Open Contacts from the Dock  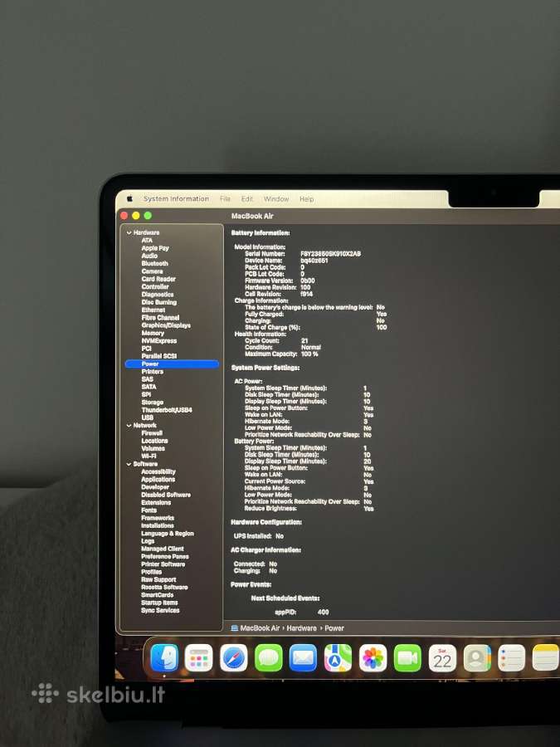(477, 658)
